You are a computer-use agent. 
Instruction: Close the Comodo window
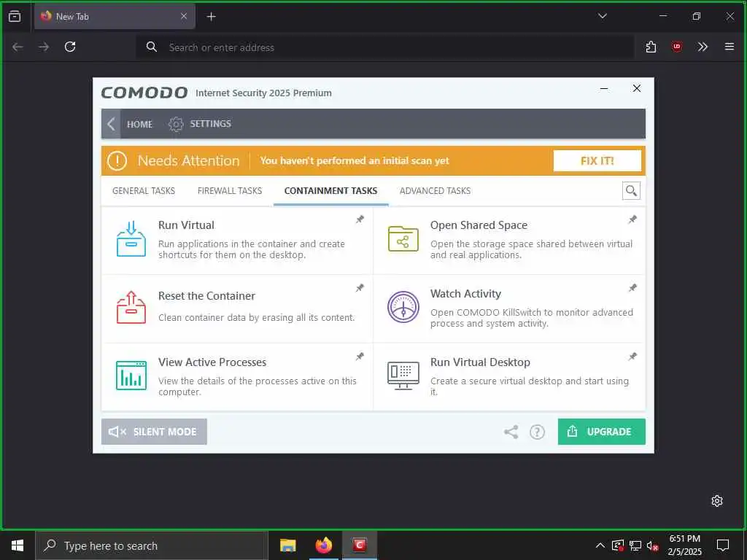tap(636, 88)
